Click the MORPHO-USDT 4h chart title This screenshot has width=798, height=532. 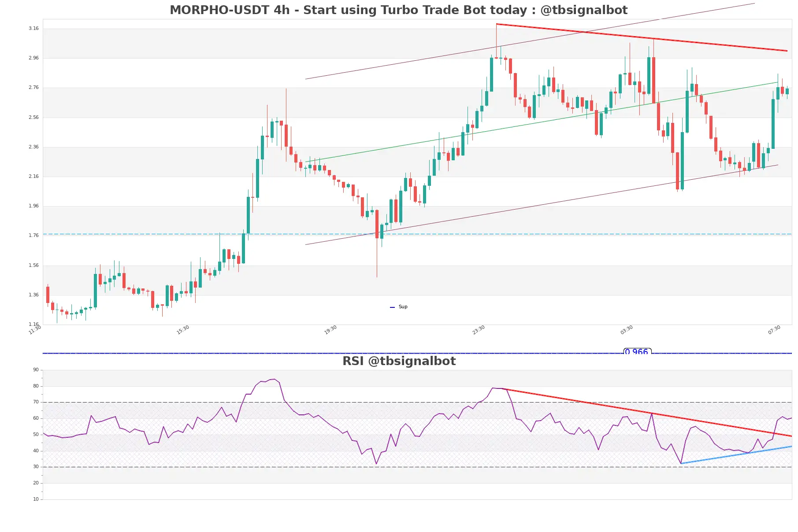[x=398, y=10]
